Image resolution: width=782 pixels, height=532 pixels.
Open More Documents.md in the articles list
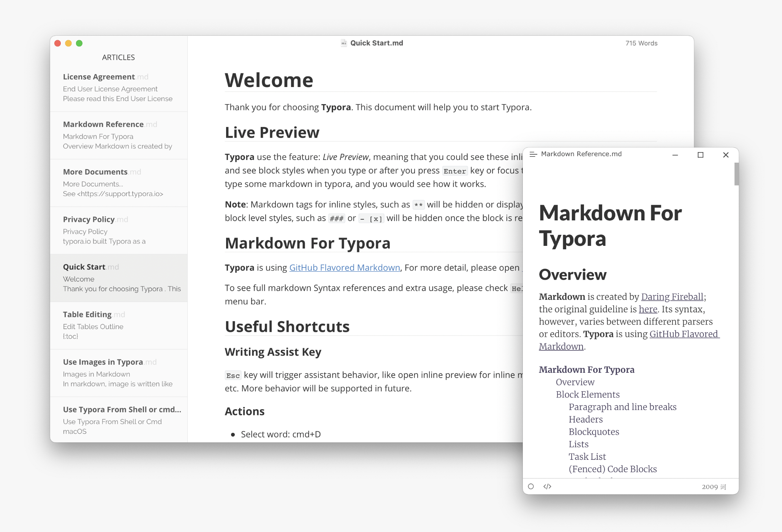tap(119, 183)
